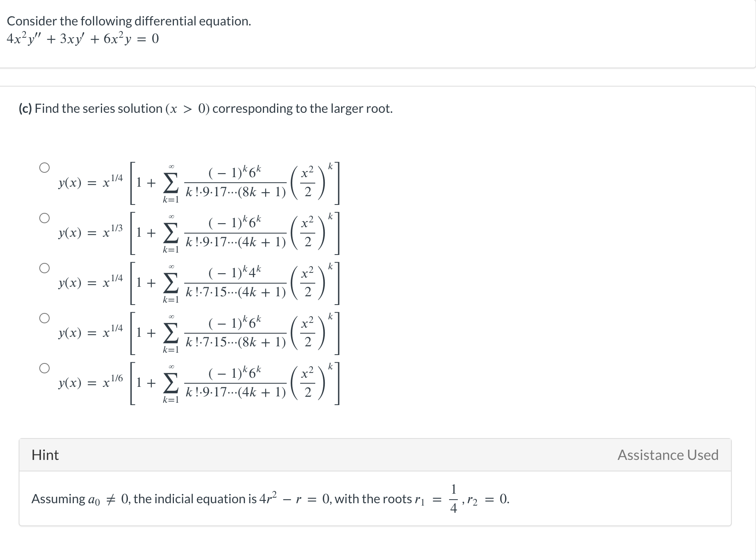Click the Hint heading text
Screen dimensions: 756x560
pyautogui.click(x=45, y=455)
